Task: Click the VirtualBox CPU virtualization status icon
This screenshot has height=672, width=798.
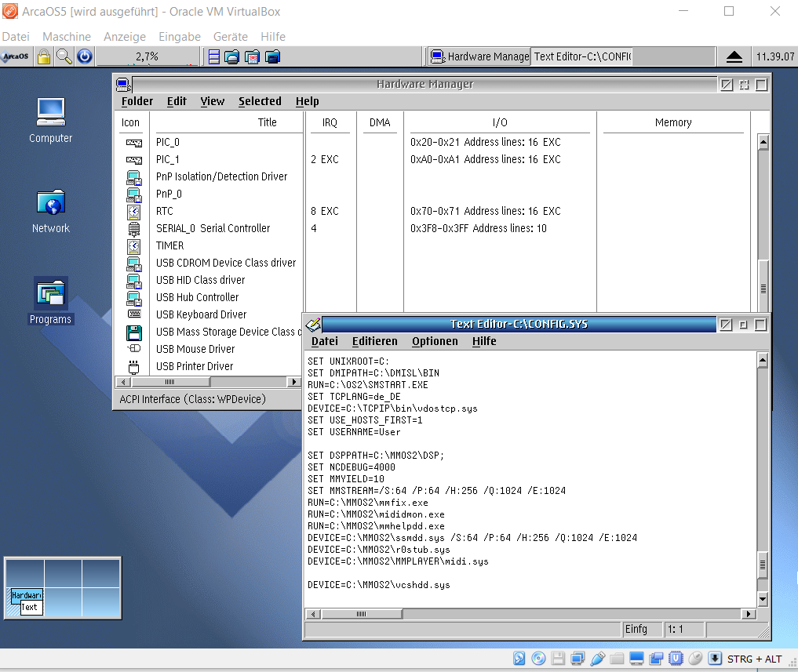Action: coord(676,658)
